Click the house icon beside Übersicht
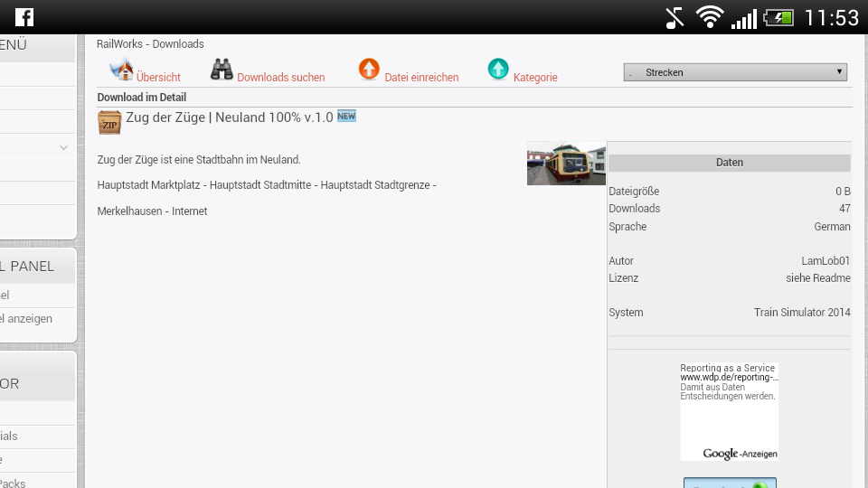Screen dimensions: 868x488 click(121, 70)
